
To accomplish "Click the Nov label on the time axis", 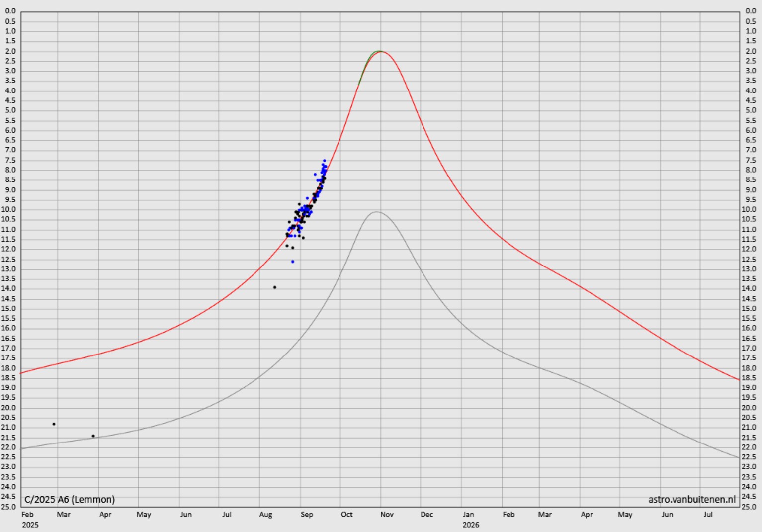I will pyautogui.click(x=387, y=515).
